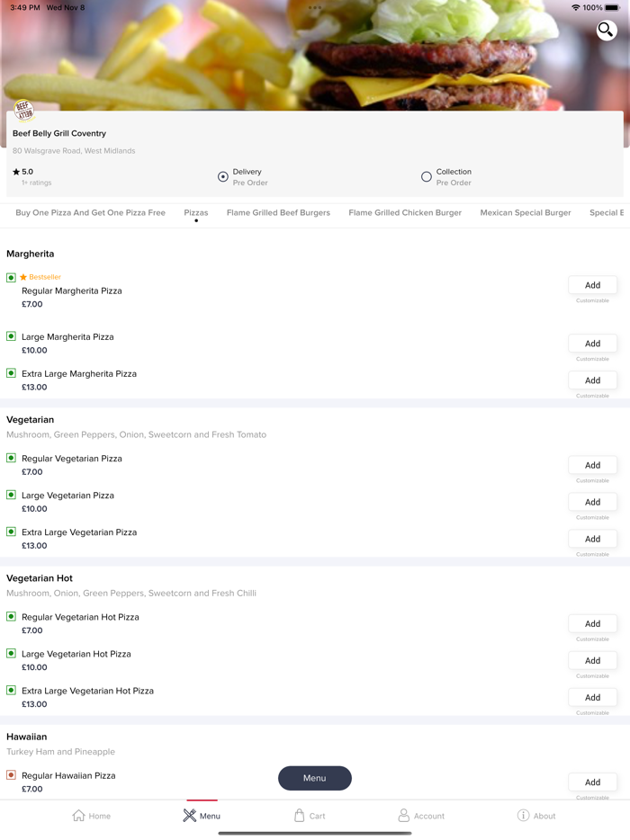Tap 'Turkey Ham and Pineapple' description
Screen dimensions: 630x840
(60, 752)
